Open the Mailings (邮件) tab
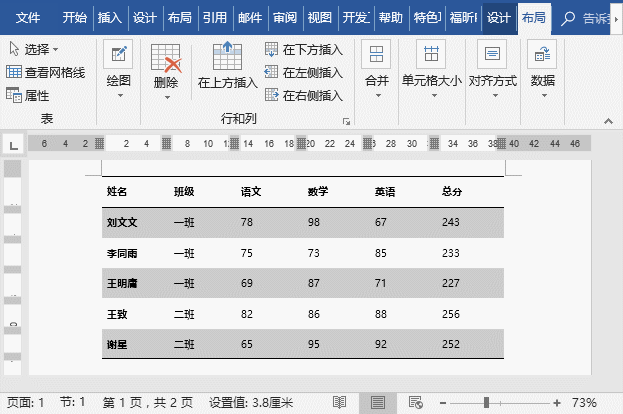The width and height of the screenshot is (623, 414). pyautogui.click(x=250, y=18)
